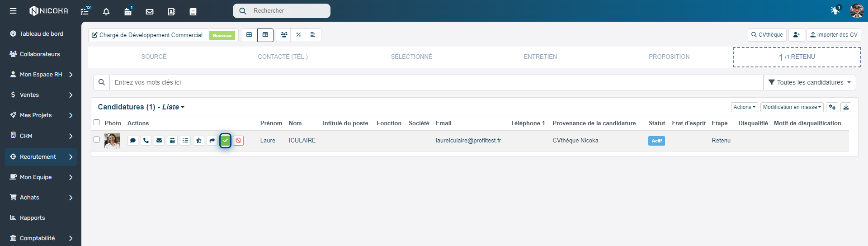Edit the Chargé de Développement Commercial job title
Screen dimensions: 868x246
point(147,35)
